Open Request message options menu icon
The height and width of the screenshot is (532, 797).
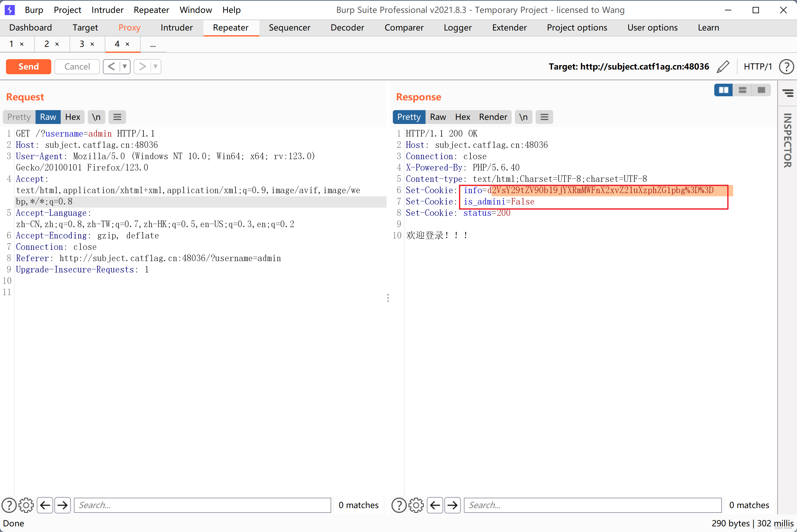117,117
